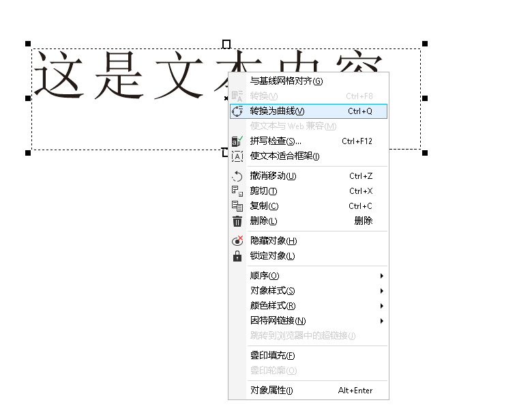Expand the 对象样式(S) submenu arrow
The width and height of the screenshot is (532, 409).
click(382, 291)
